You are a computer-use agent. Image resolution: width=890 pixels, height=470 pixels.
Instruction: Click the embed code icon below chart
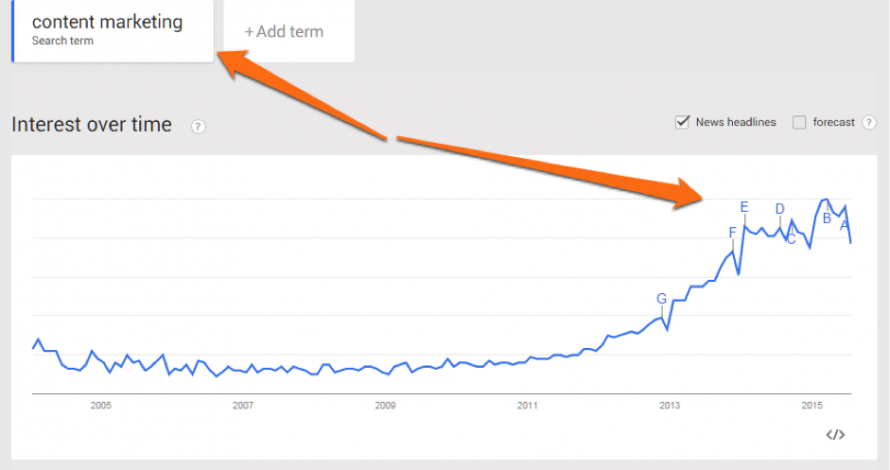point(835,435)
